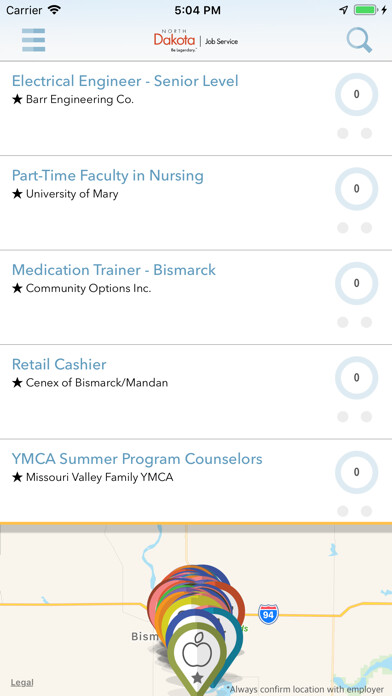Open Part-Time Faculty in Nursing listing
The height and width of the screenshot is (696, 392).
tap(108, 175)
